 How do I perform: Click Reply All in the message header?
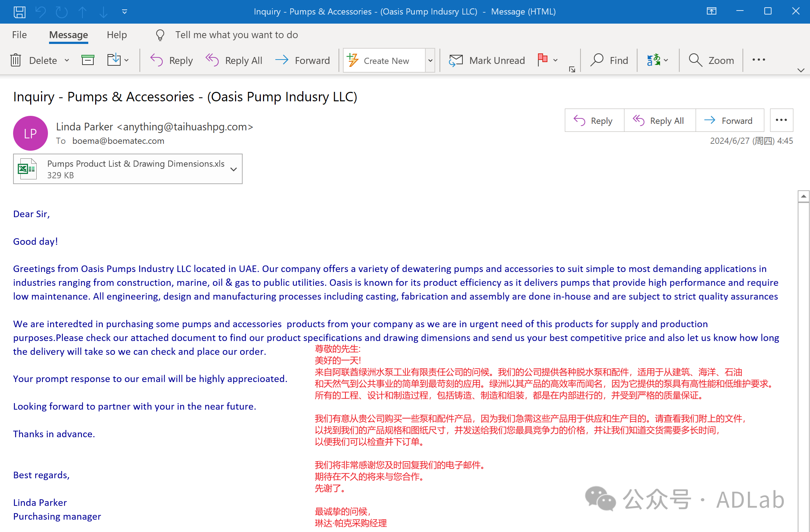660,120
